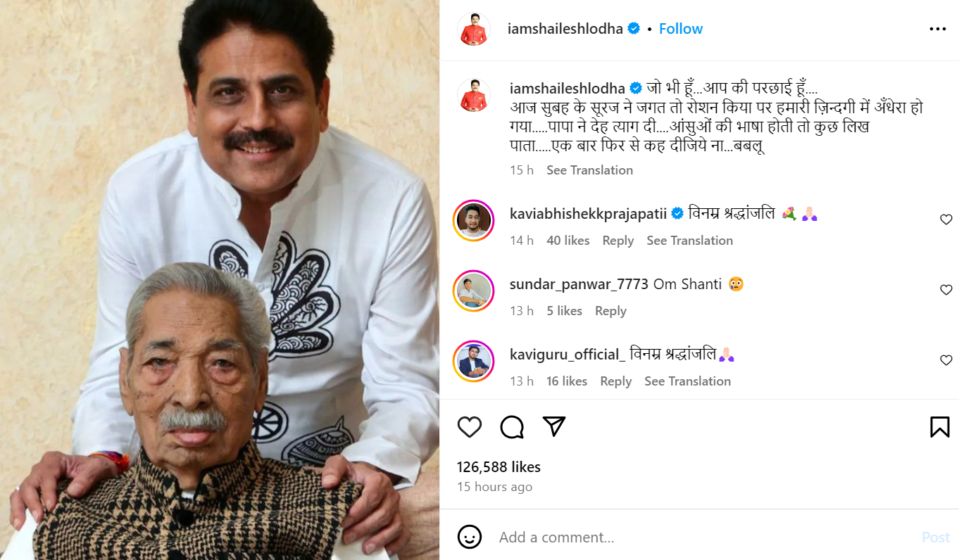Like sundar_panwar_7773's comment

pos(946,290)
